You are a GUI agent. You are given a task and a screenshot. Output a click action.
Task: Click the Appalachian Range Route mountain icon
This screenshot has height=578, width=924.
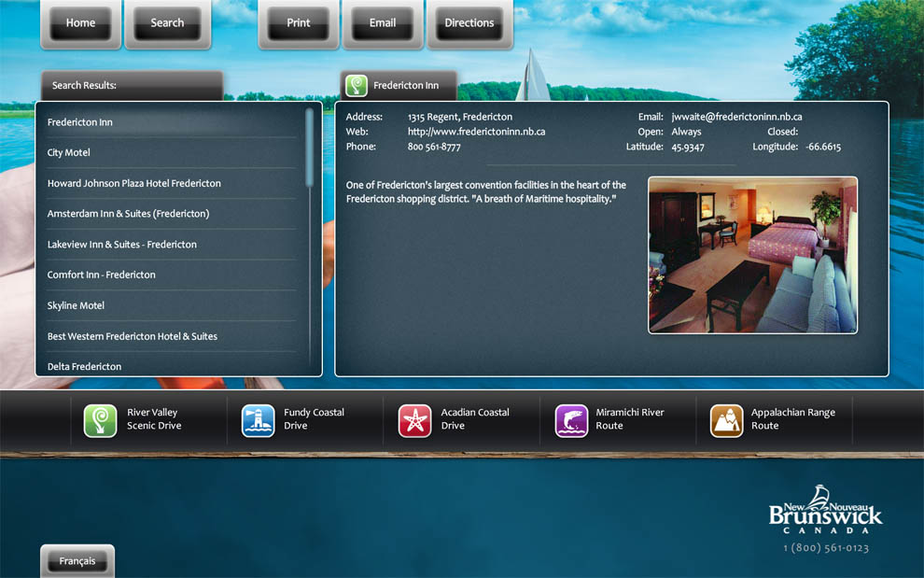click(726, 420)
